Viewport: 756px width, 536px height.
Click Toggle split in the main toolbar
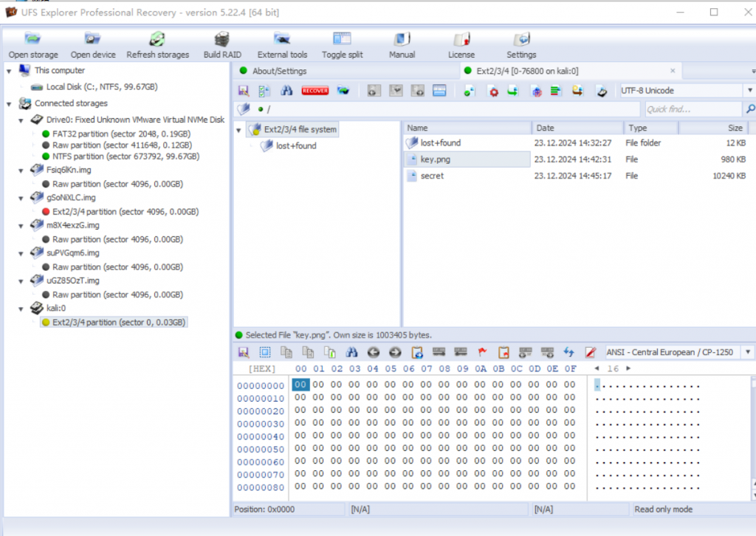click(343, 45)
